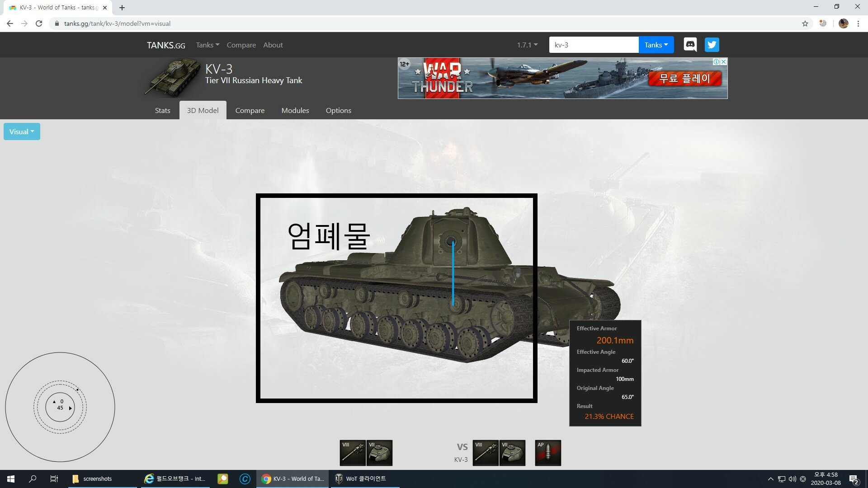Screen dimensions: 868x488
Task: Select the 3D Model tab
Action: tap(203, 110)
